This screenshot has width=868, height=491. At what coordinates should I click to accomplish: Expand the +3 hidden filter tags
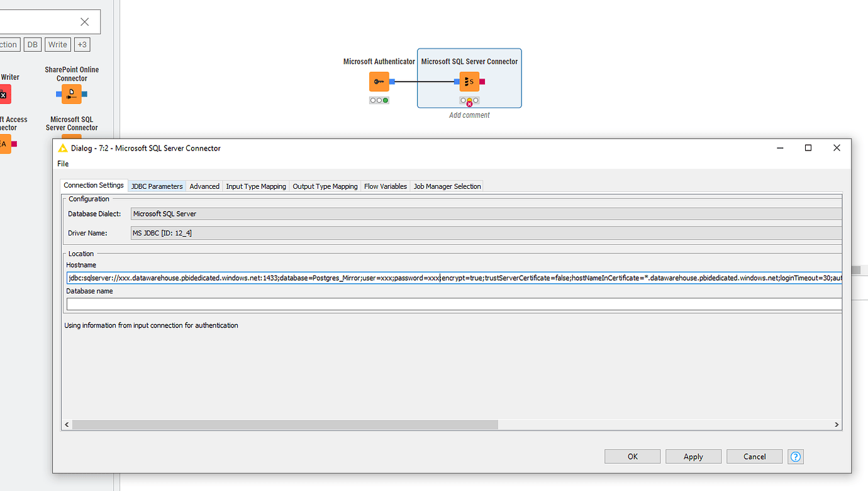pos(82,44)
